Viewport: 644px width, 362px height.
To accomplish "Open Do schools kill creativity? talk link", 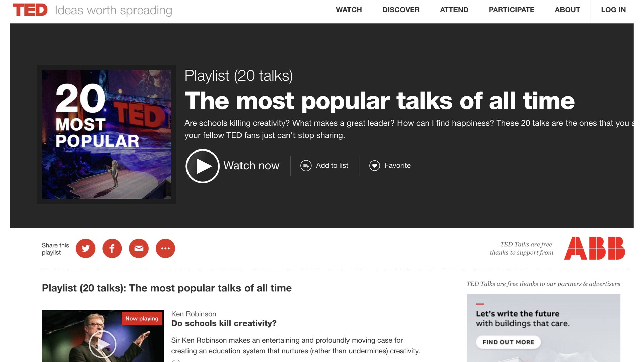I will click(x=224, y=323).
